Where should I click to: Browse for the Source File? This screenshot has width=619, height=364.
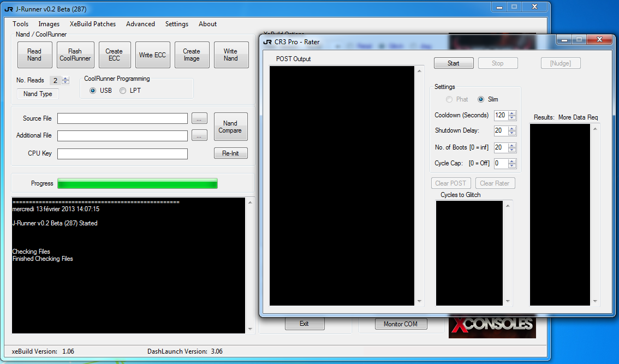(199, 118)
